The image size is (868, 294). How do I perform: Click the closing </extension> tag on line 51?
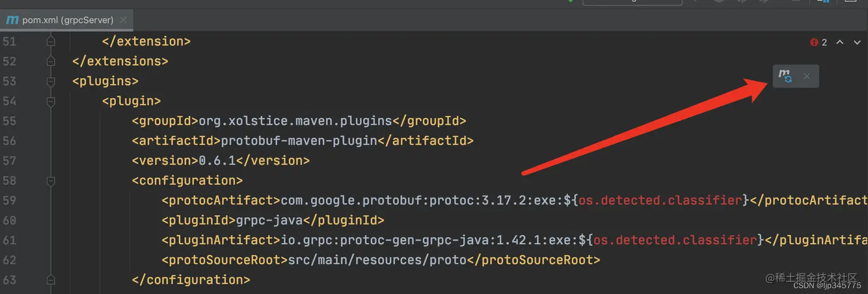[x=146, y=41]
